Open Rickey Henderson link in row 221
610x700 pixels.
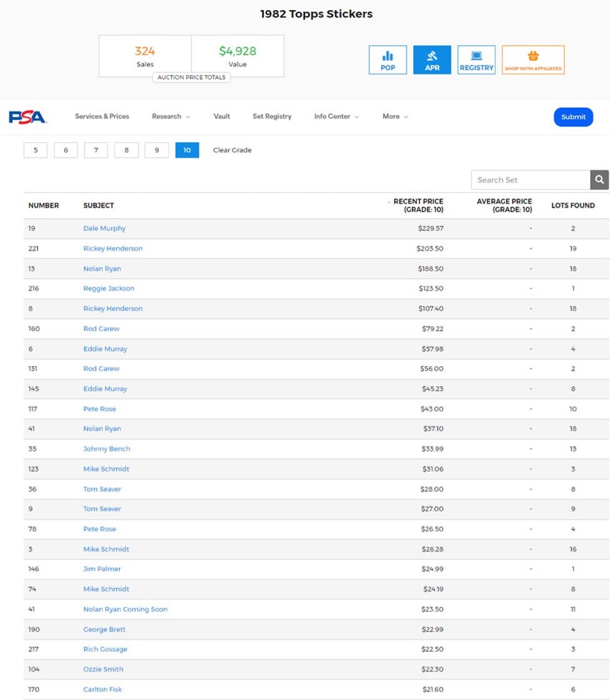click(x=113, y=248)
